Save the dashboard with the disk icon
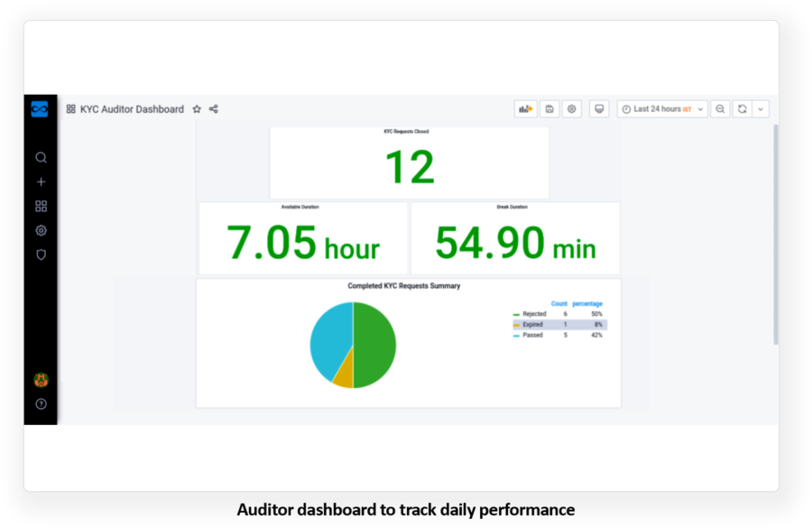 tap(549, 109)
